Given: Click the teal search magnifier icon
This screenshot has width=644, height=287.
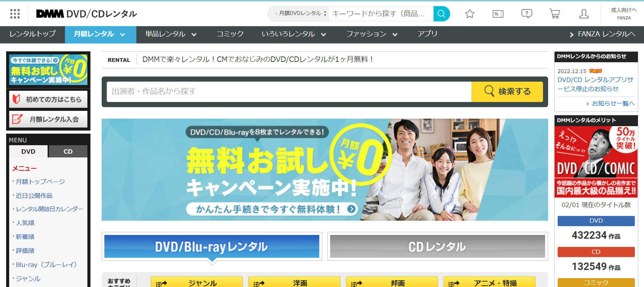Looking at the screenshot, I should (441, 14).
